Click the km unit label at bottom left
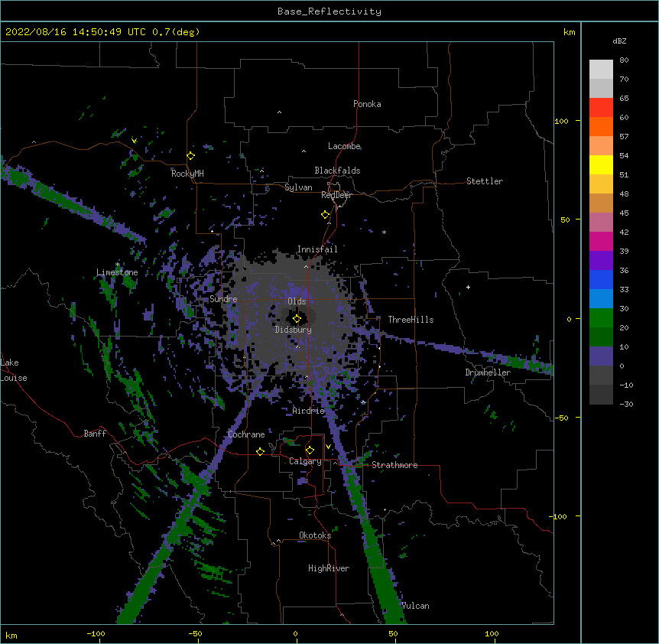This screenshot has height=644, width=659. point(11,635)
